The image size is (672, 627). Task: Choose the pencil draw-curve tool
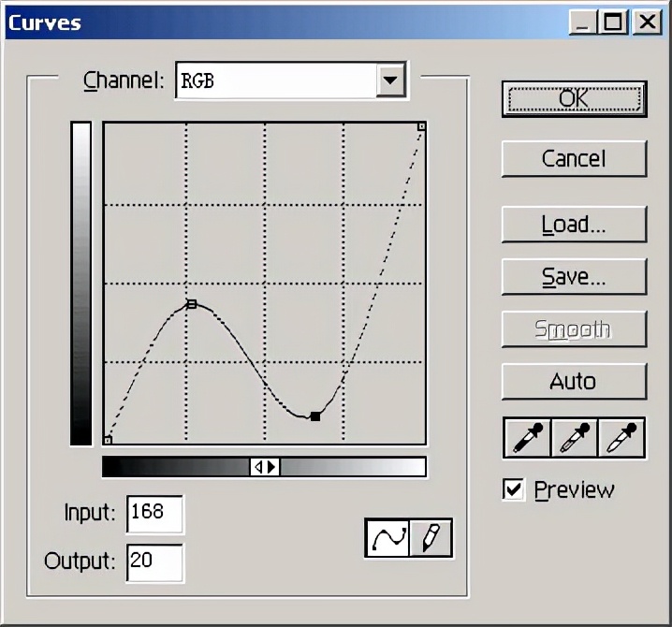coord(431,538)
